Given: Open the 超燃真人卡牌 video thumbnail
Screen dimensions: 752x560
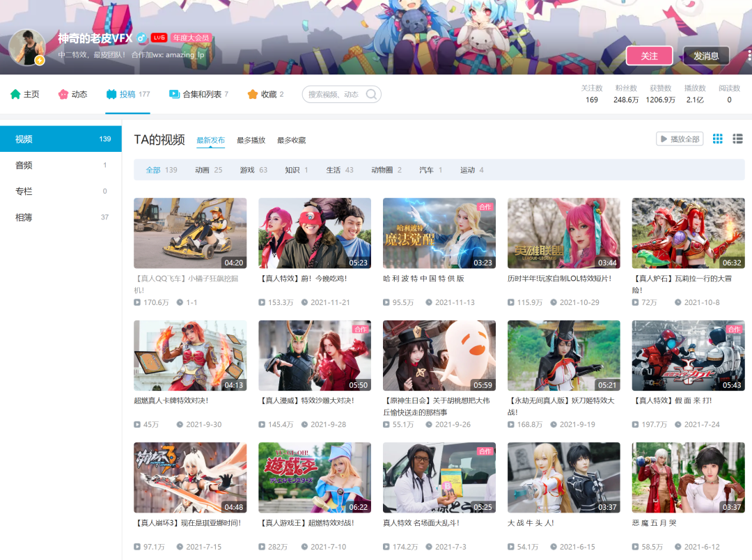Looking at the screenshot, I should coord(190,356).
